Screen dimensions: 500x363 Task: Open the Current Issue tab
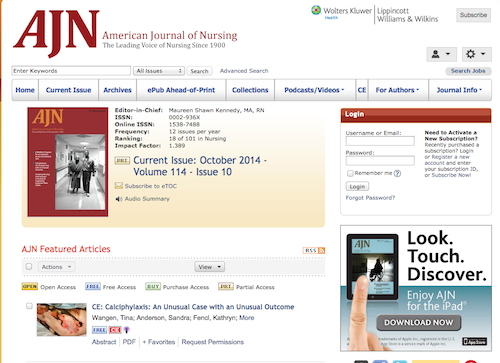point(69,90)
